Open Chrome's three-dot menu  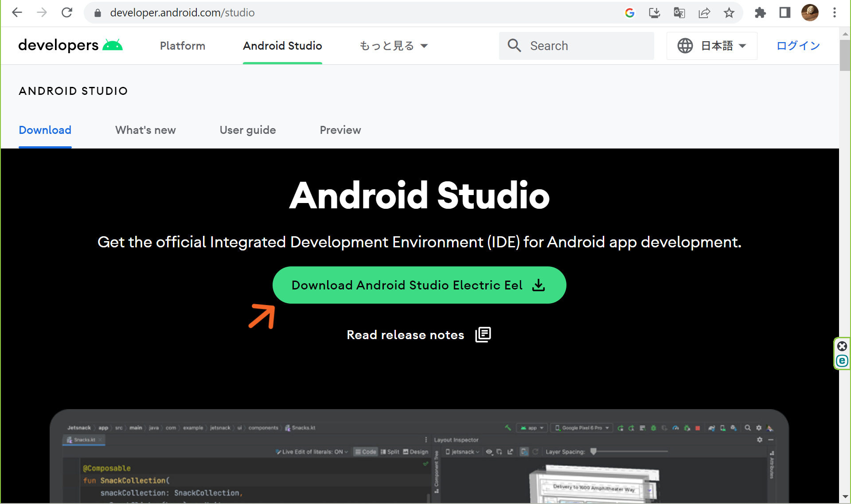coord(835,12)
